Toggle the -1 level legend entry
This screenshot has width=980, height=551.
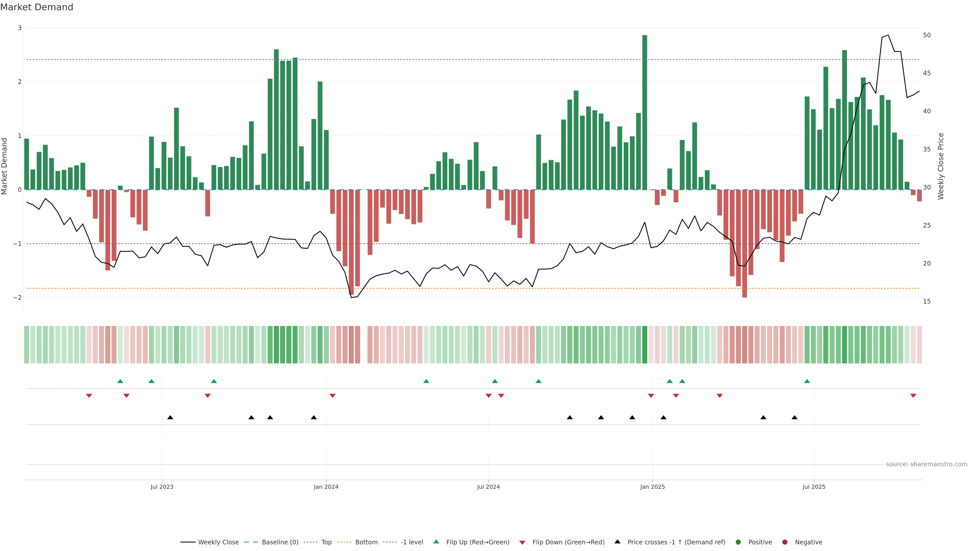pos(412,542)
